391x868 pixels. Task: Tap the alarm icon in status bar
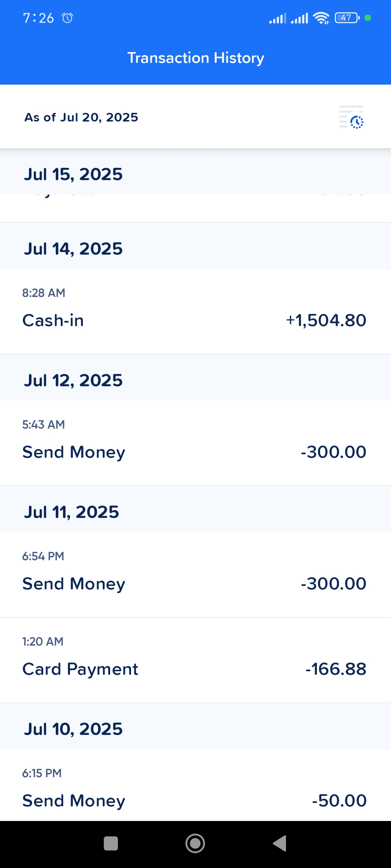67,18
